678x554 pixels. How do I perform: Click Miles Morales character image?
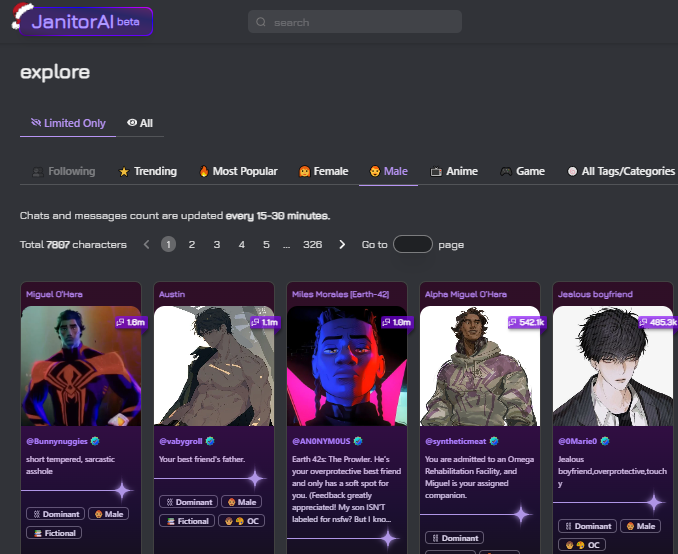[347, 366]
